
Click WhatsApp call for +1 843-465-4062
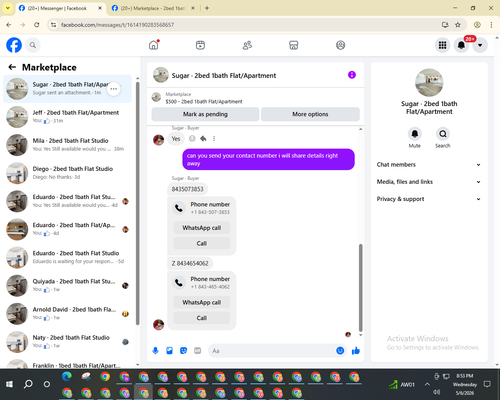point(202,302)
